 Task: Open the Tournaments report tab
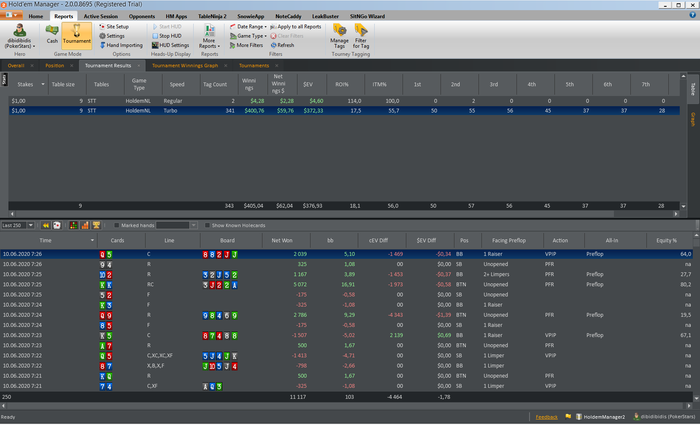pos(254,66)
